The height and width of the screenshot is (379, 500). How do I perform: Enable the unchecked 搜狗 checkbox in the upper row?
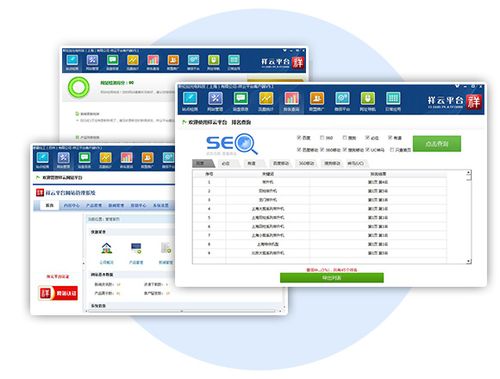point(345,137)
